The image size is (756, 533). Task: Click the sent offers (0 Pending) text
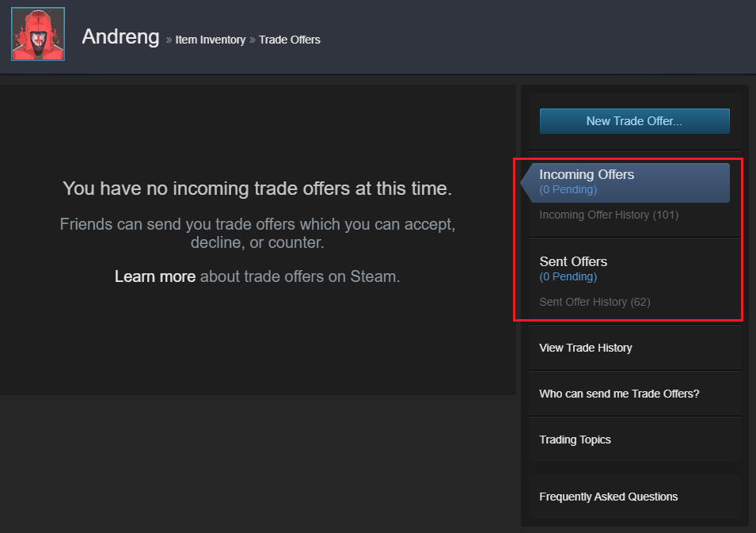click(x=568, y=277)
